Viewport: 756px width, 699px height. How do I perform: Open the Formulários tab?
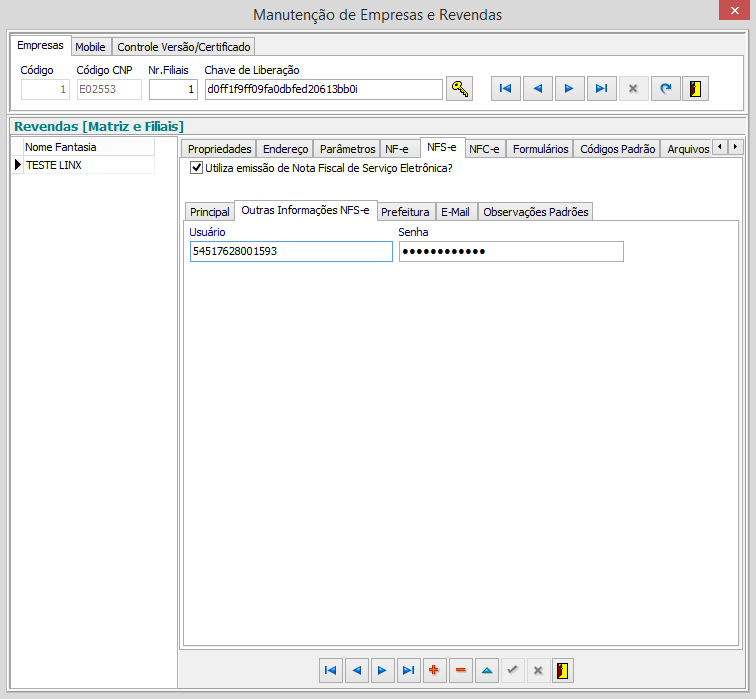tap(540, 149)
